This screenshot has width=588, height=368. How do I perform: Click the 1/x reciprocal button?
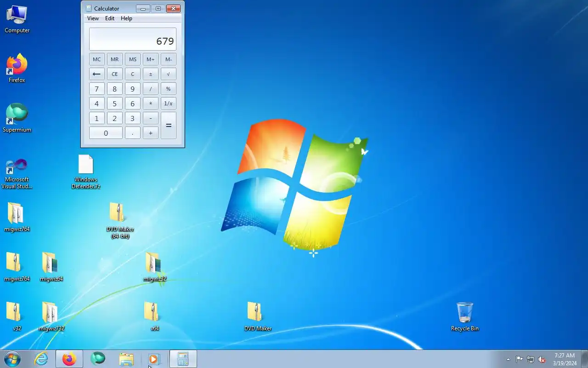pyautogui.click(x=169, y=103)
